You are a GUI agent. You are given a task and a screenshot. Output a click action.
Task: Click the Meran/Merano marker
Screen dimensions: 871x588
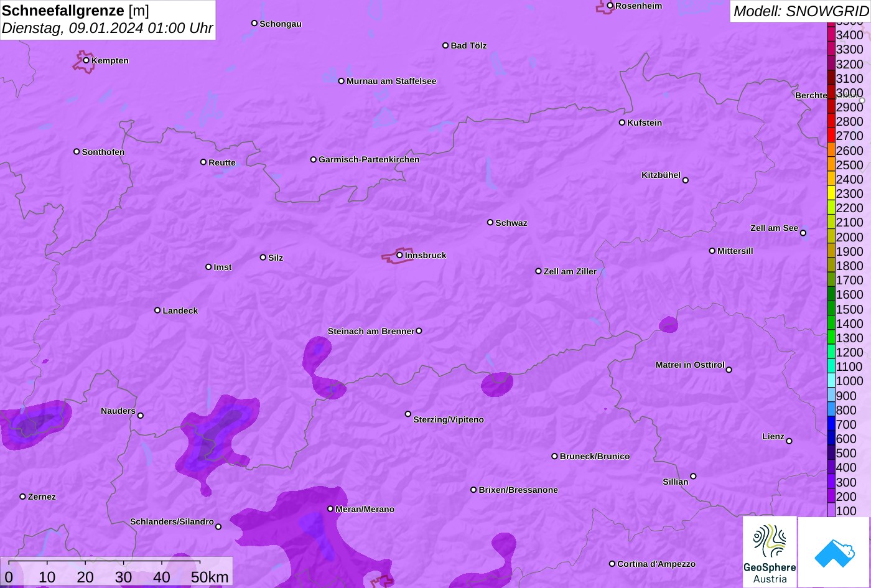tap(330, 509)
